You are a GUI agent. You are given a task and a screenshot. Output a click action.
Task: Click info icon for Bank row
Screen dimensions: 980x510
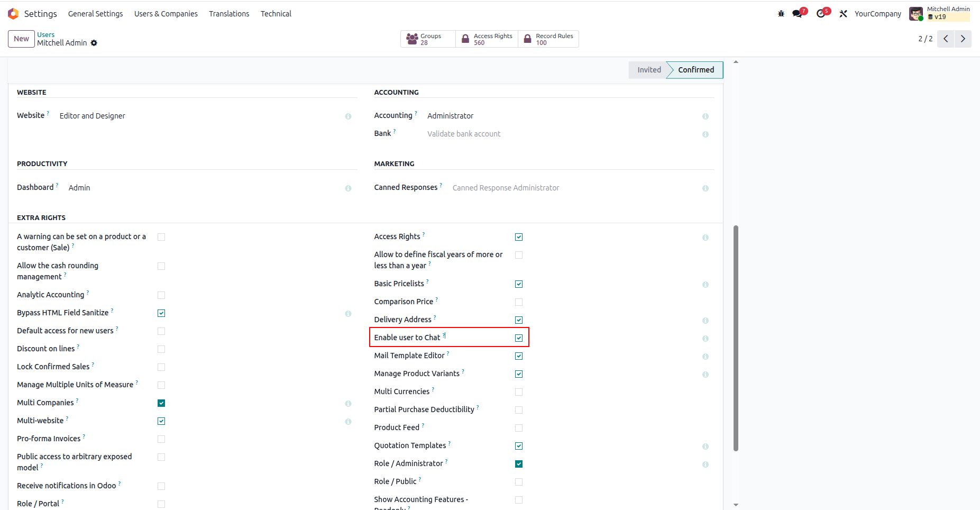(x=706, y=134)
